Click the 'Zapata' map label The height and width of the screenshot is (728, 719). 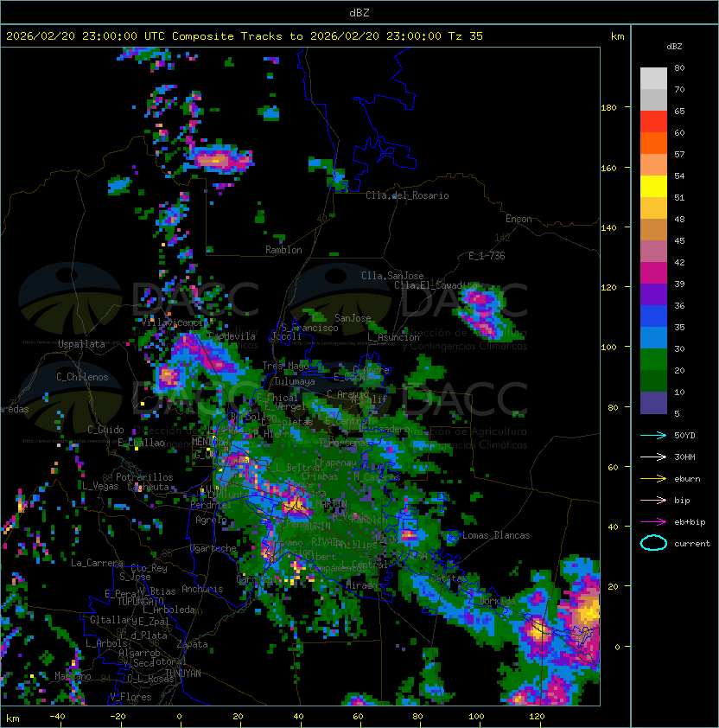pos(192,644)
